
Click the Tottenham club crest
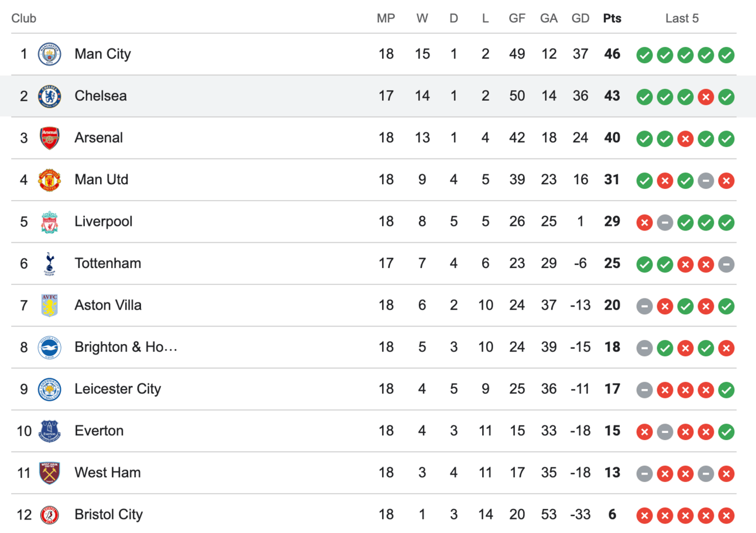pos(49,264)
